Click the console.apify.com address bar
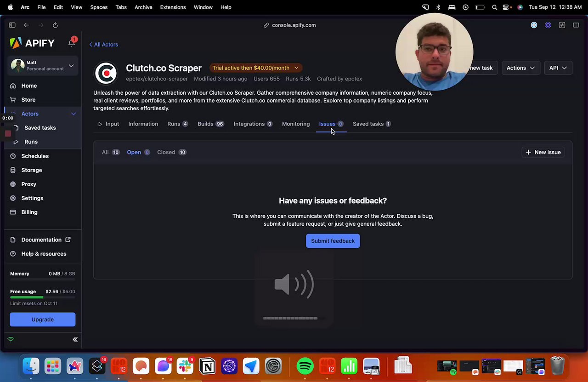Image resolution: width=588 pixels, height=382 pixels. [290, 25]
